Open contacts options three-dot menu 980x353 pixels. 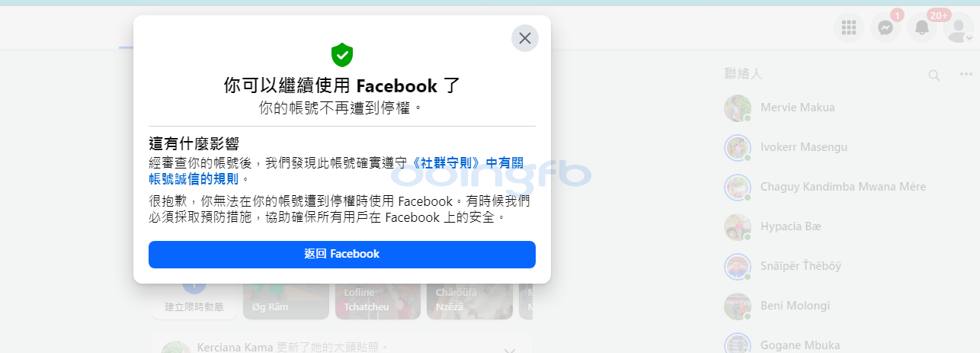966,75
